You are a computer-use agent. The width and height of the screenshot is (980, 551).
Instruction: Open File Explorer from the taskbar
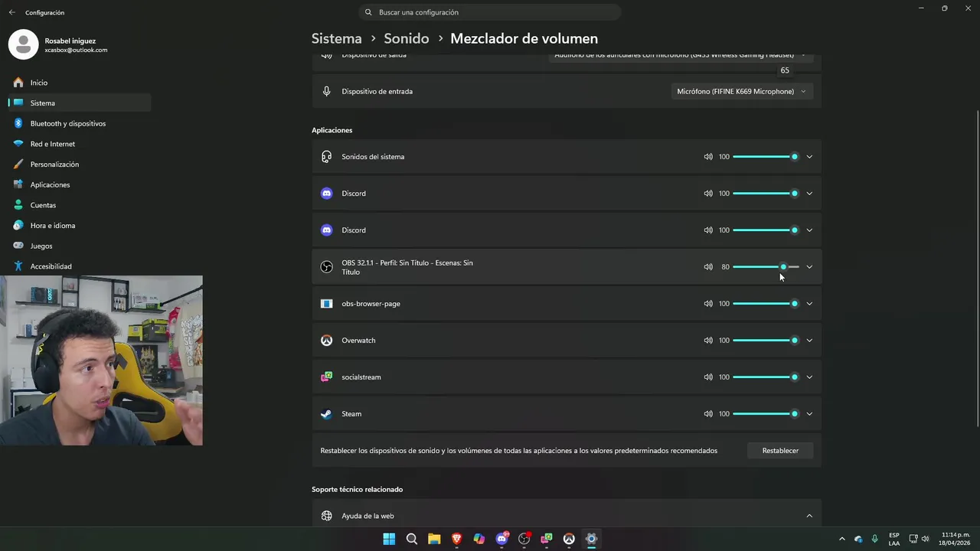(x=434, y=539)
